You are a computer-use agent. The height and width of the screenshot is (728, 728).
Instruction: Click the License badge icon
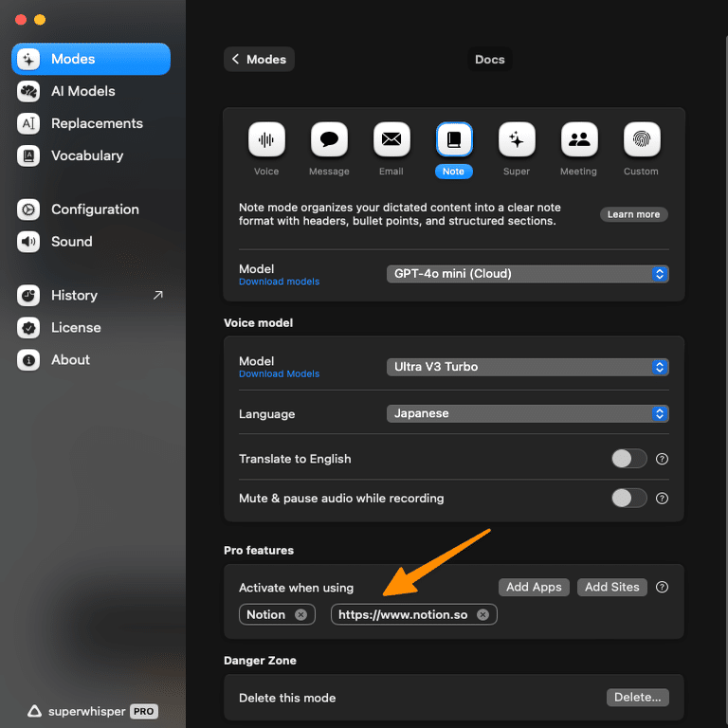(28, 328)
